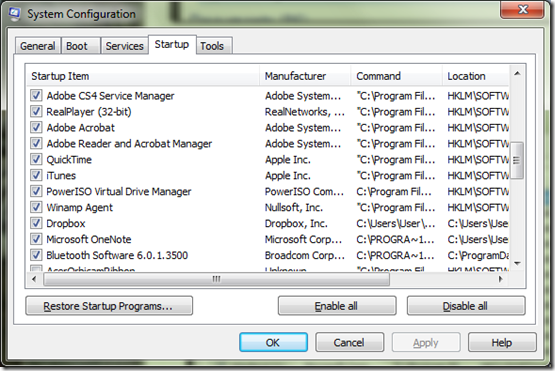Disable PowerISO Virtual Drive Manager checkbox
Viewport: 555px width, 371px height.
36,191
